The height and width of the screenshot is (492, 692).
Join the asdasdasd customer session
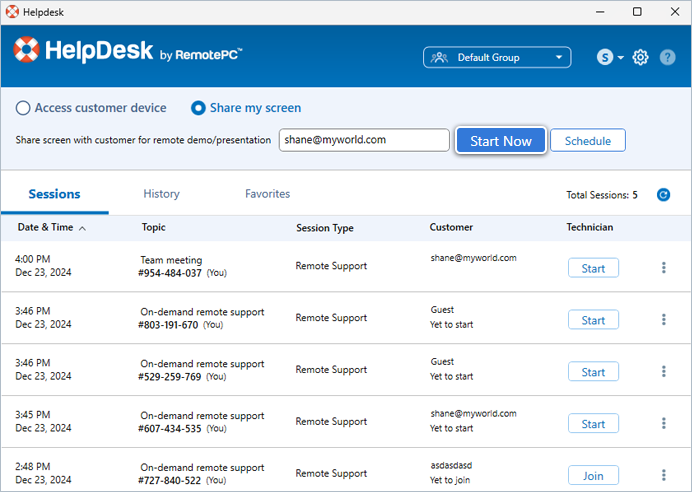(x=593, y=475)
